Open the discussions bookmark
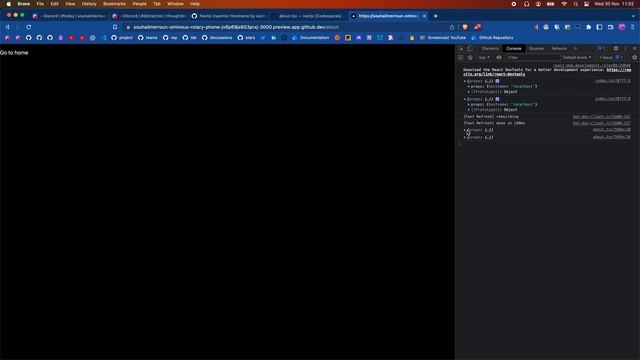 click(217, 38)
